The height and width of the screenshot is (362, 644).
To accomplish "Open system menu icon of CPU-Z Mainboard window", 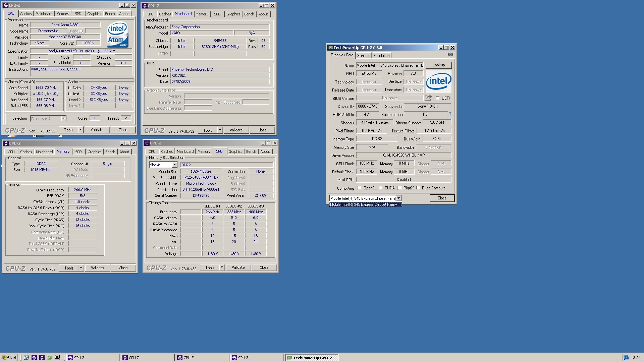I will click(x=145, y=6).
